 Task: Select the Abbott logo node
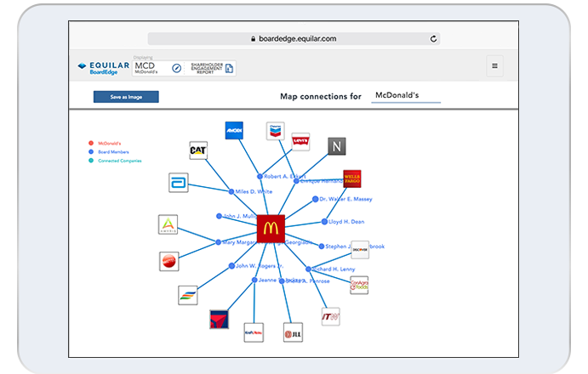(x=179, y=183)
